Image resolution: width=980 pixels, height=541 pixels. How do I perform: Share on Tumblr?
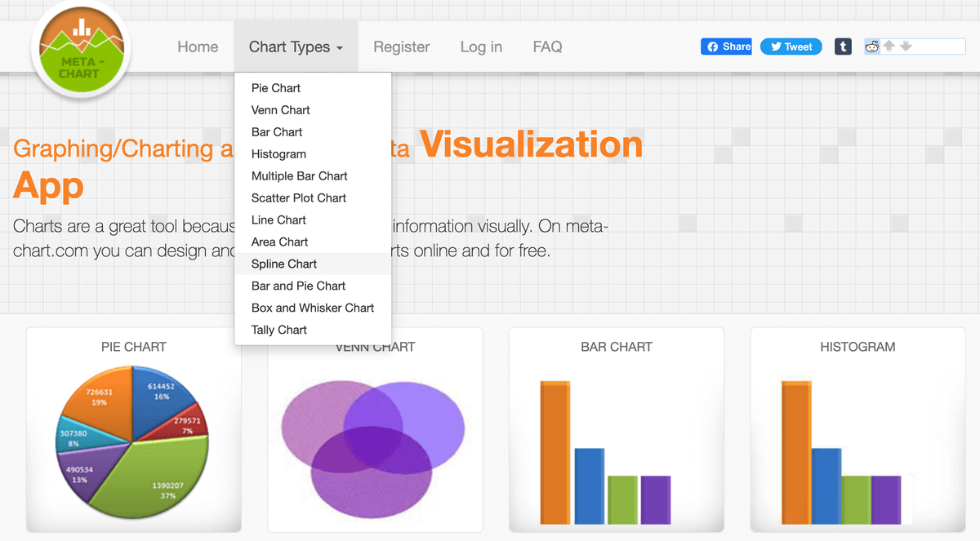[x=843, y=47]
